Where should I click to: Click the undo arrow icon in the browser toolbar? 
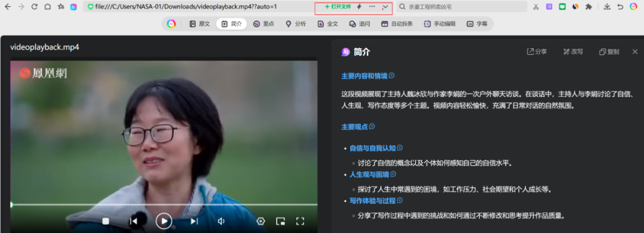click(620, 7)
